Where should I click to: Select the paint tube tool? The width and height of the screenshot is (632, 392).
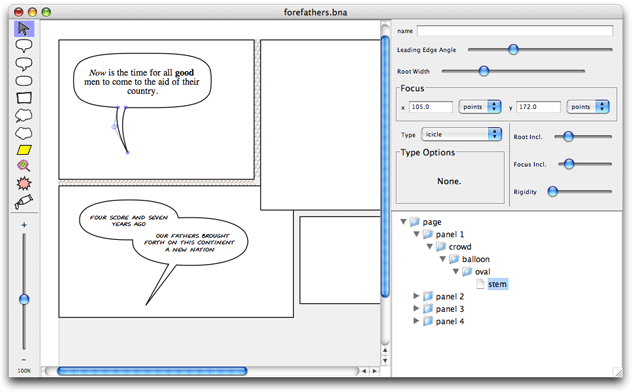tap(24, 201)
